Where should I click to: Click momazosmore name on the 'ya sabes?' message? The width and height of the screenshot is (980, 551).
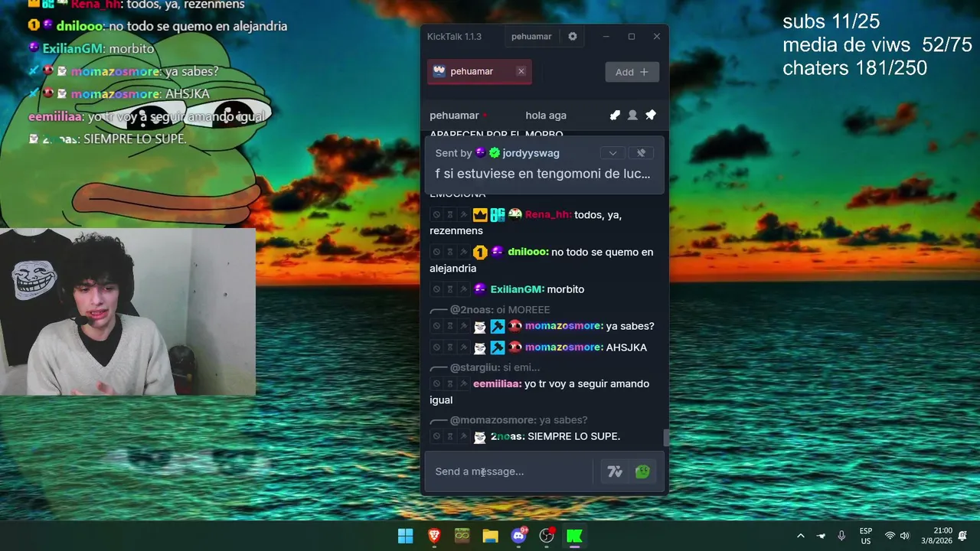[563, 326]
